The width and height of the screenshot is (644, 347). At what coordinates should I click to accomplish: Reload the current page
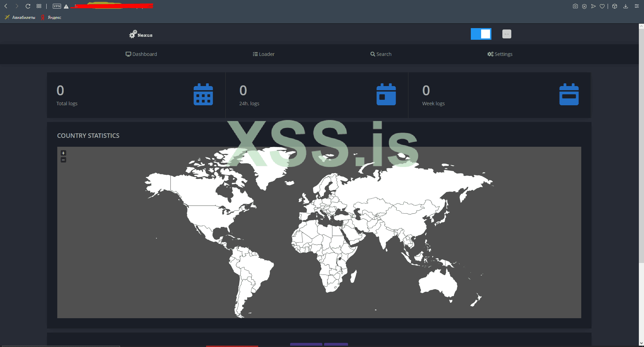tap(28, 6)
